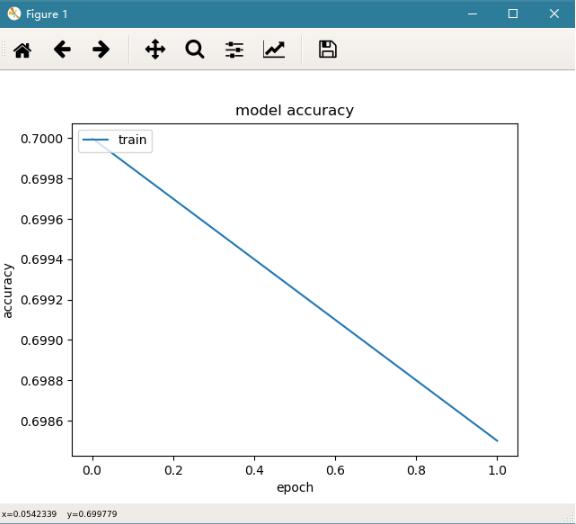Screen dimensions: 576x524
Task: Click the y-axis tick label 0.6992
Action: 42,300
